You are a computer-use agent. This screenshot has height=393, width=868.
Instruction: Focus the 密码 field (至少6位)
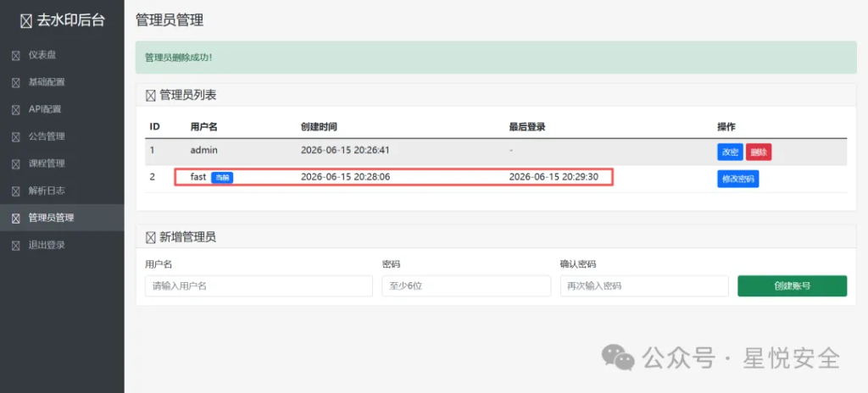coord(466,286)
